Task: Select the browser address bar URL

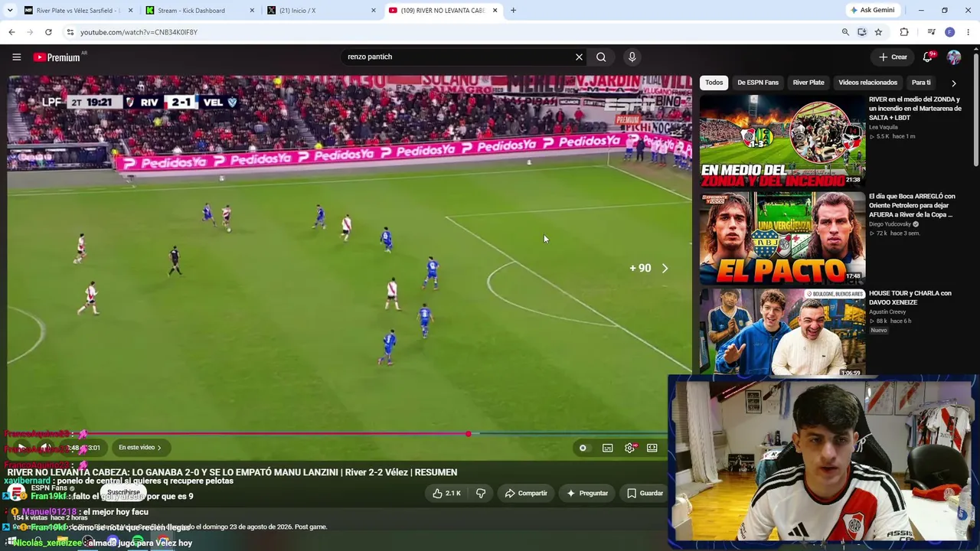Action: click(x=139, y=32)
